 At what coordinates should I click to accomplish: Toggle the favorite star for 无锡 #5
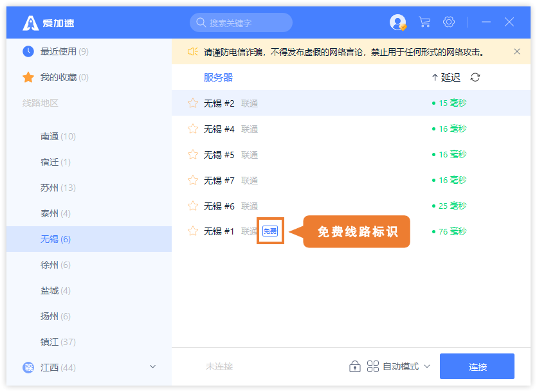point(192,155)
